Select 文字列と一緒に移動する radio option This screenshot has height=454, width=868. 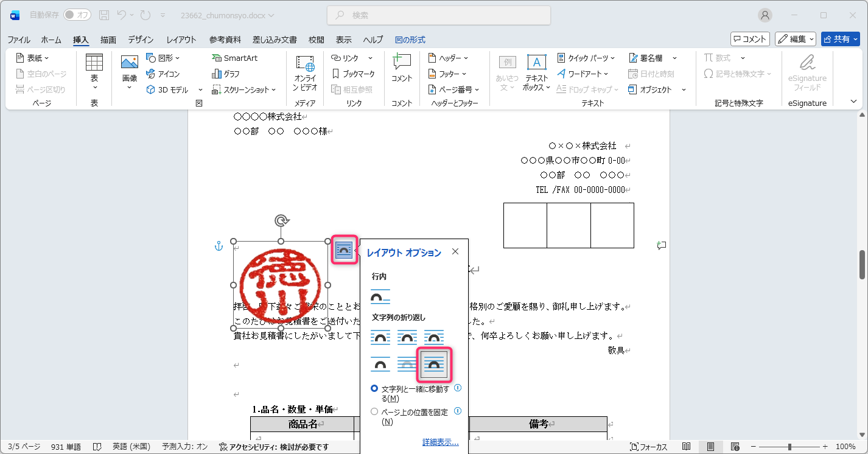point(374,388)
